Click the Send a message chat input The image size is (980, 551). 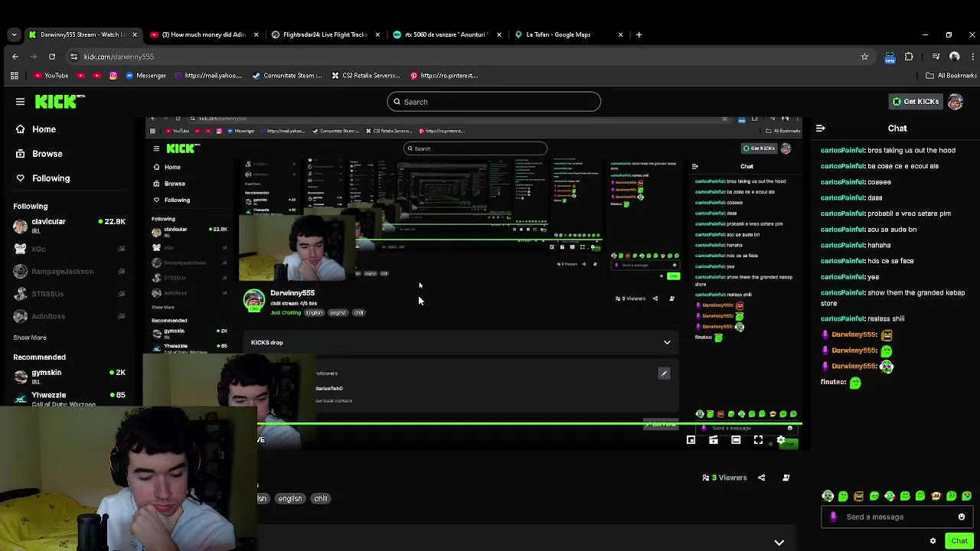tap(897, 517)
